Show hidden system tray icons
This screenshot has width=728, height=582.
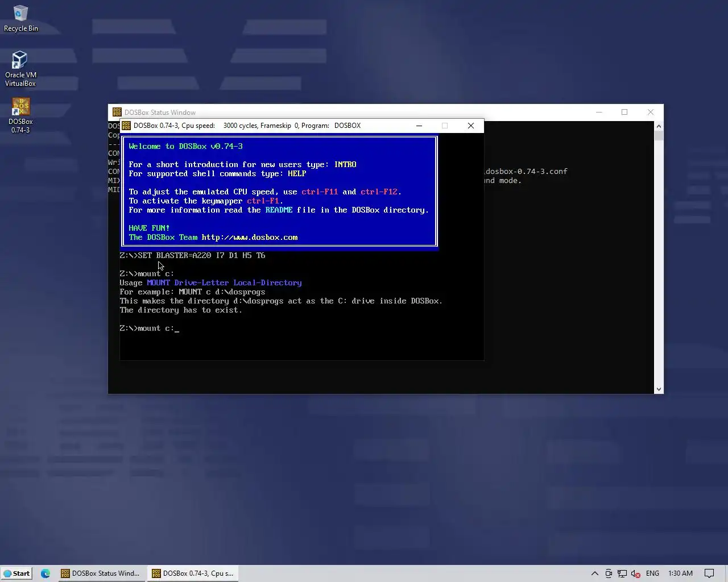595,573
